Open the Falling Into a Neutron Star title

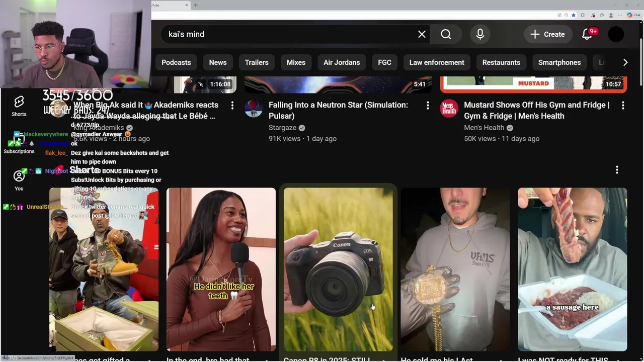338,111
